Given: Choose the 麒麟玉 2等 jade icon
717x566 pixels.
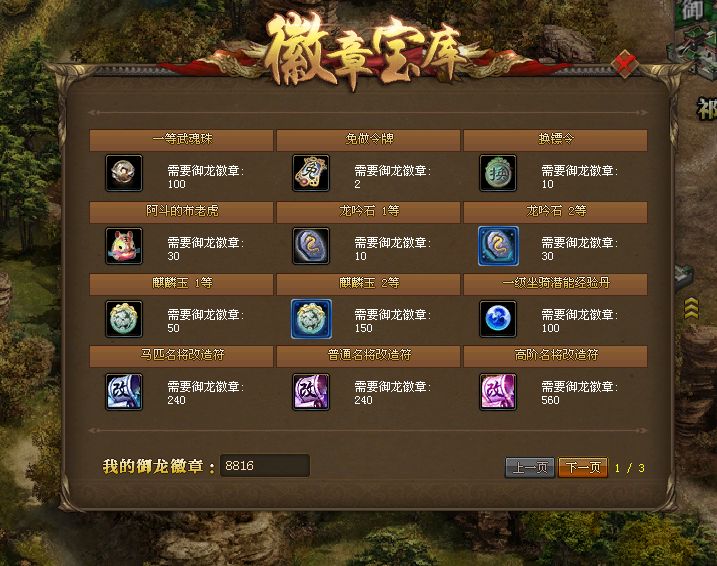Looking at the screenshot, I should [x=311, y=319].
